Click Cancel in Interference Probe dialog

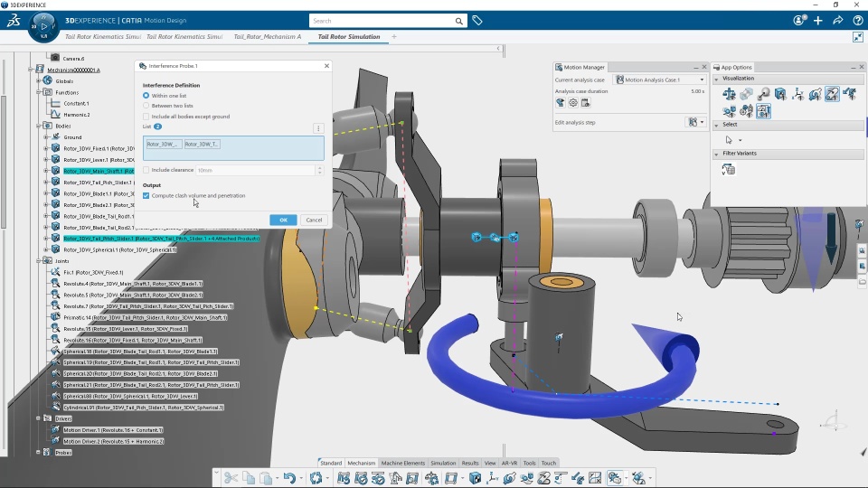(x=313, y=220)
